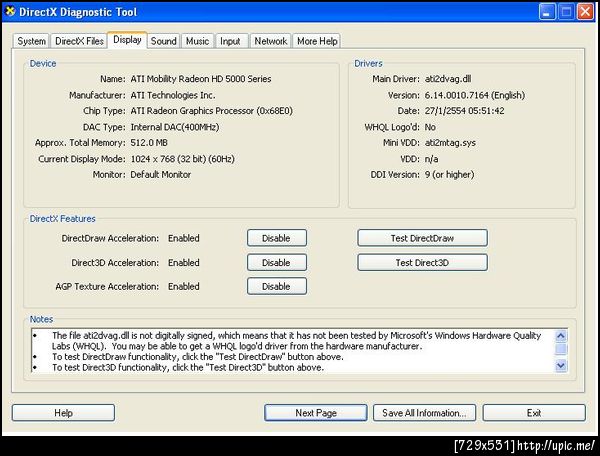Image resolution: width=600 pixels, height=456 pixels.
Task: Click the Next Page button
Action: click(316, 413)
